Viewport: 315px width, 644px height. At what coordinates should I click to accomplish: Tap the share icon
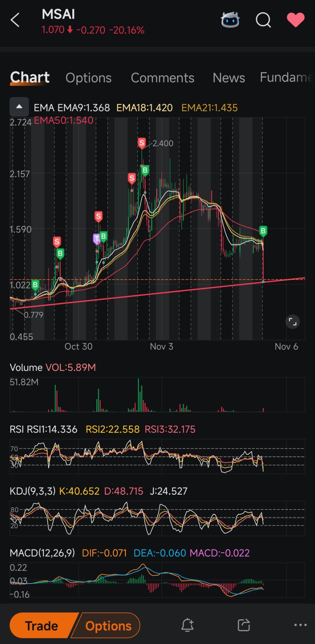[244, 625]
